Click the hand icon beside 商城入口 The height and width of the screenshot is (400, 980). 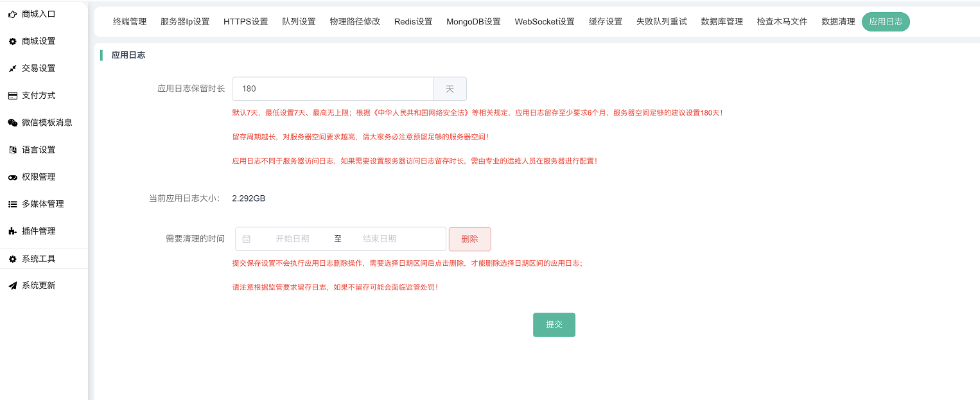click(x=12, y=14)
